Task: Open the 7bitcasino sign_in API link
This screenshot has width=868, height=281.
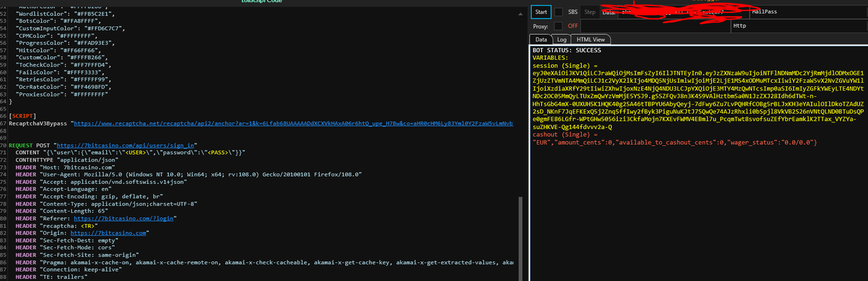Action: (x=125, y=145)
